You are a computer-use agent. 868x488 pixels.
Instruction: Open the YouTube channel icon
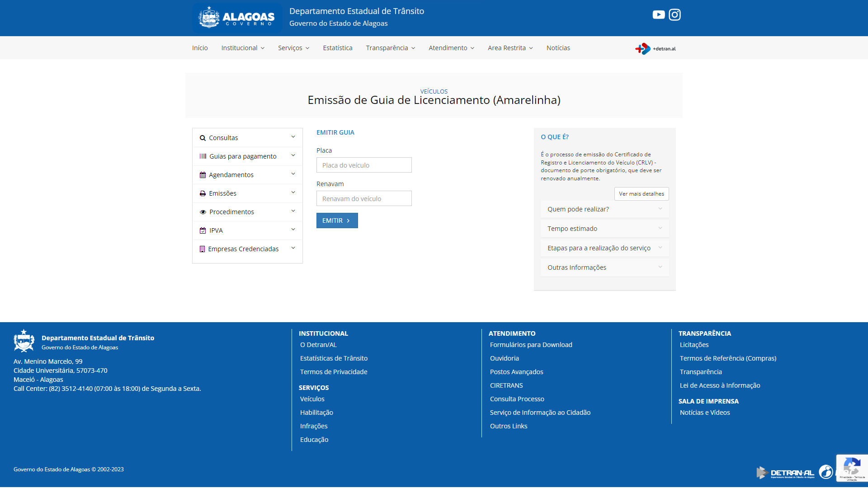coord(658,14)
